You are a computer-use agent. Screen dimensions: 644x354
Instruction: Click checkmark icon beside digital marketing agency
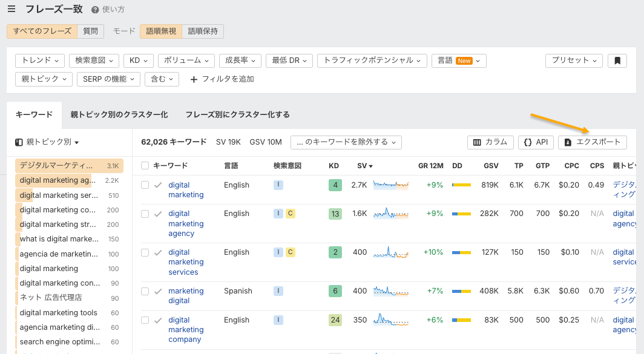click(158, 214)
